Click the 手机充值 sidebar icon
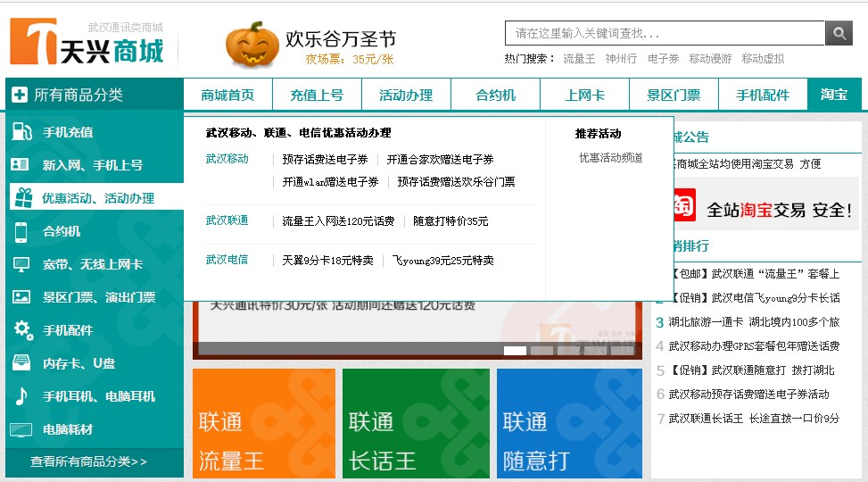Screen dimensions: 868x482 click(x=21, y=132)
